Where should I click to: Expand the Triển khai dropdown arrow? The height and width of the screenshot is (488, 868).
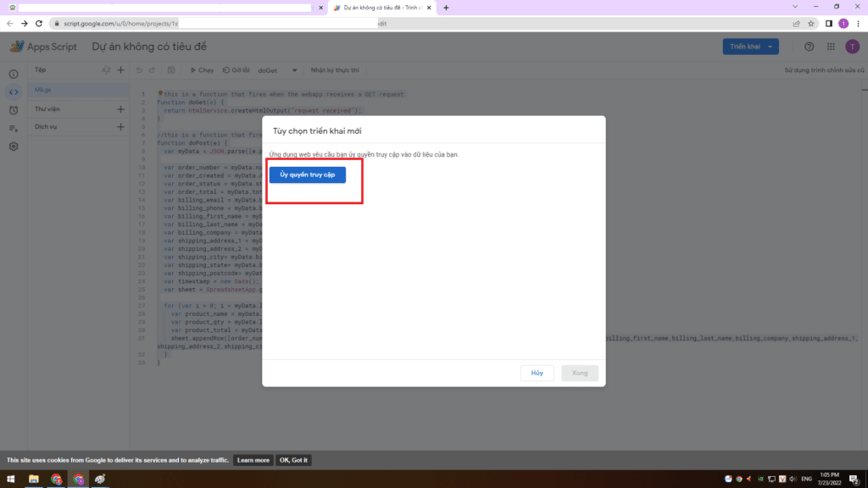tap(770, 47)
